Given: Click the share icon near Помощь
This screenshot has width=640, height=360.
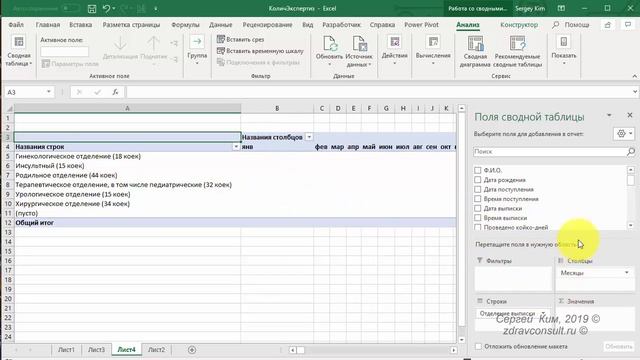Looking at the screenshot, I should coord(608,25).
